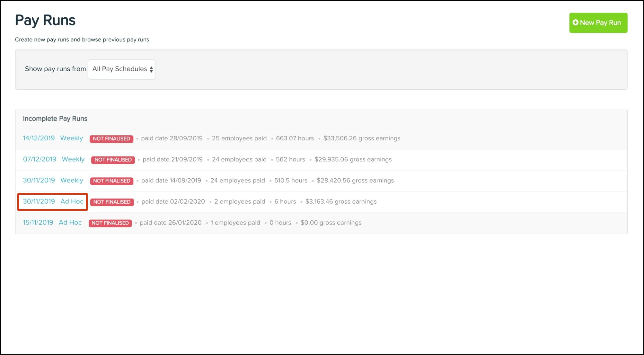Click Ad Hoc link paid 26/01/2020
The image size is (644, 355).
coord(70,222)
